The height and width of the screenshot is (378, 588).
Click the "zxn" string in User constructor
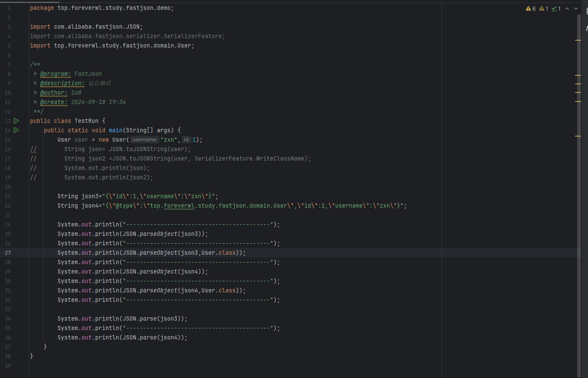[x=169, y=140]
